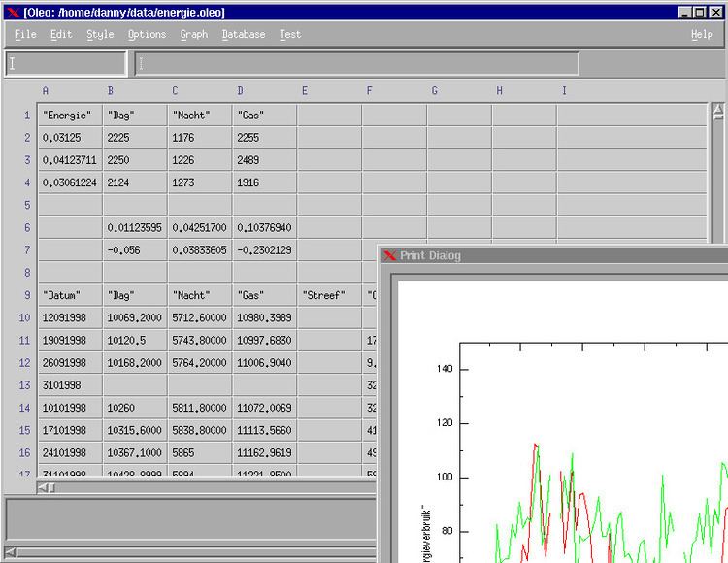
Task: Click the vertical scrollbar up arrow
Action: [x=718, y=110]
